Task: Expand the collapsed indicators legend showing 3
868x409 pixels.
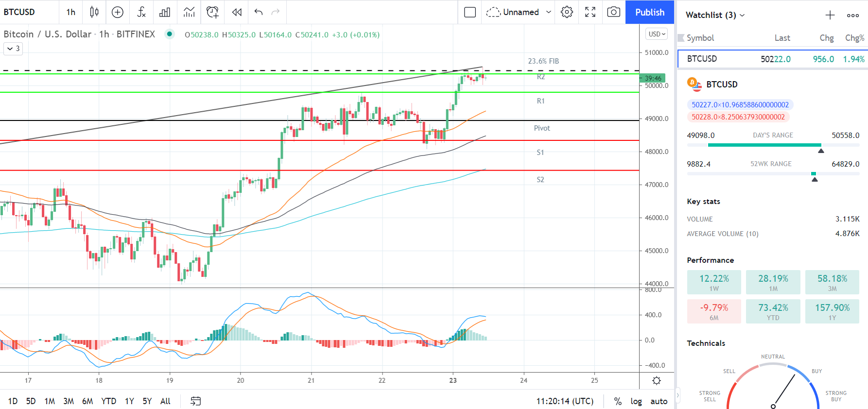Action: [14, 49]
